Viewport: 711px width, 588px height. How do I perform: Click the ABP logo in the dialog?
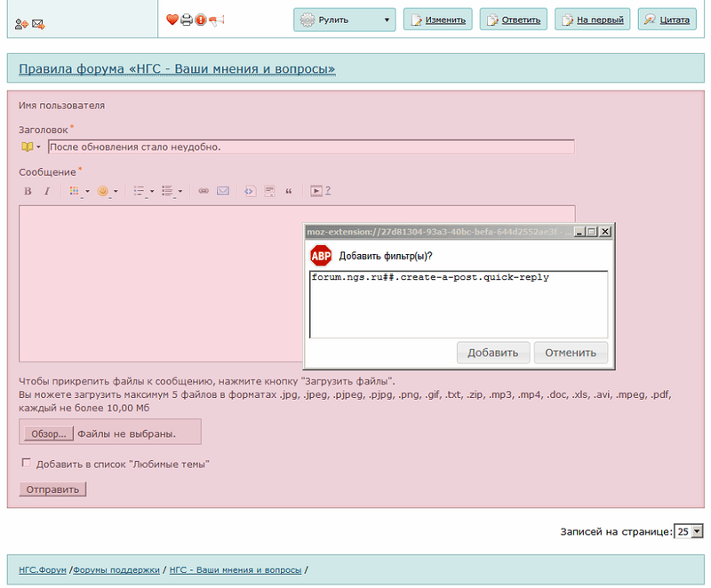321,256
